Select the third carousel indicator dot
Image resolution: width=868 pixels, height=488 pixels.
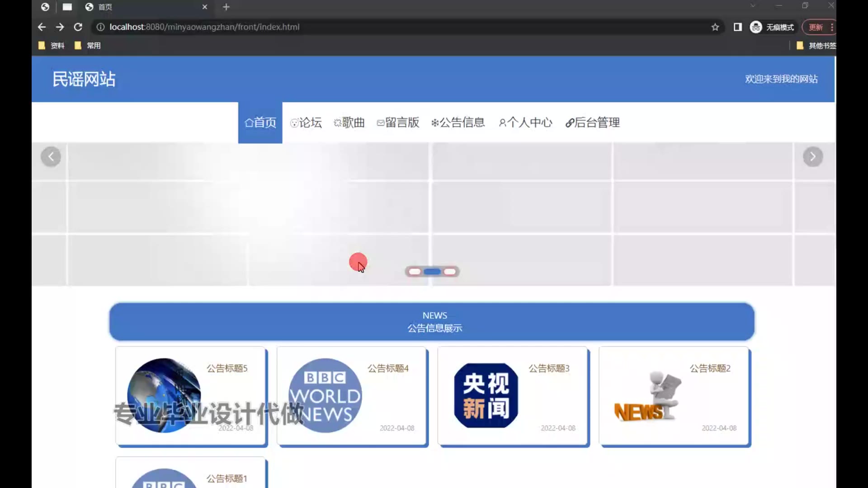pyautogui.click(x=450, y=272)
